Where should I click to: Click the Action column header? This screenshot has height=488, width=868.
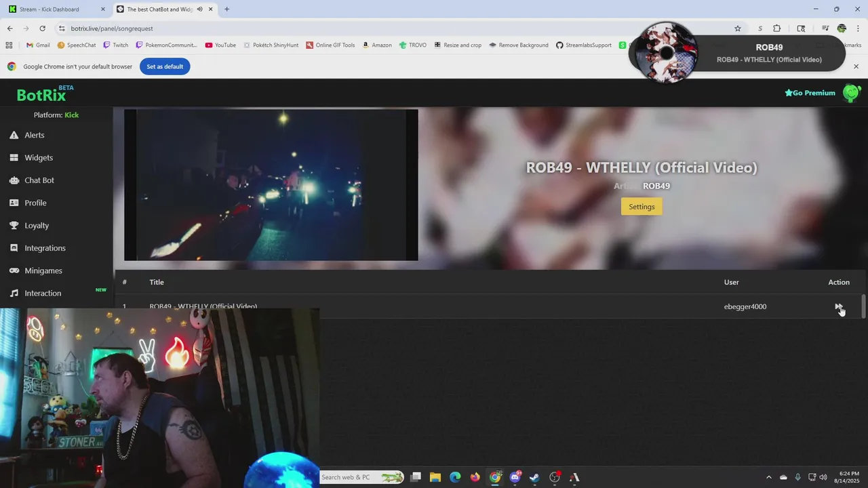(838, 282)
